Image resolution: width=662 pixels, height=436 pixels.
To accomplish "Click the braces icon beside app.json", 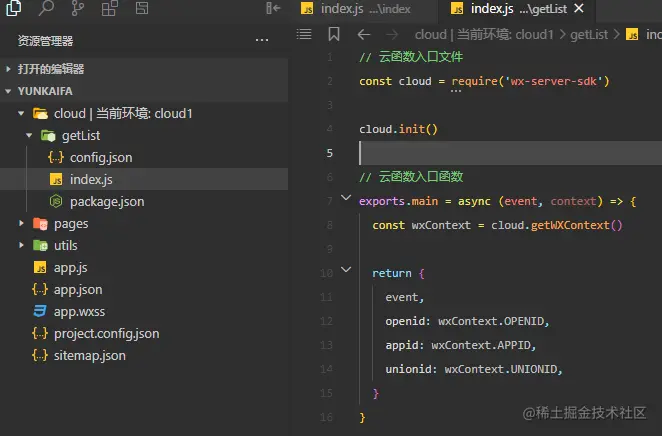I will pyautogui.click(x=40, y=290).
